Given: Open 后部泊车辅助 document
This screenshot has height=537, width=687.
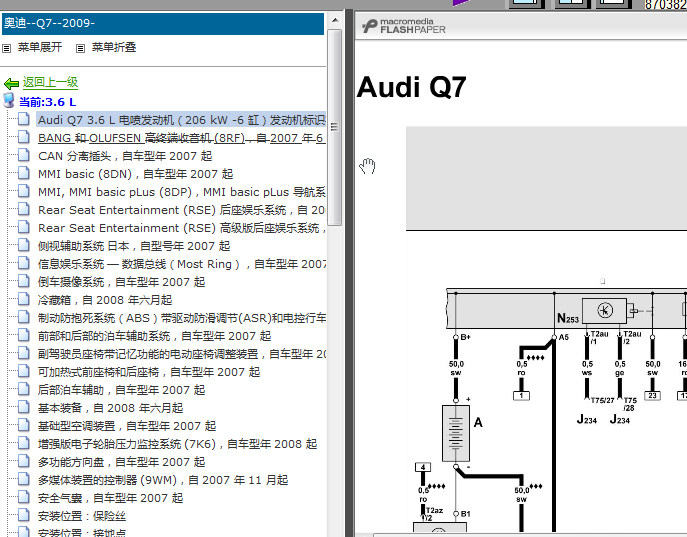Looking at the screenshot, I should click(x=121, y=390).
